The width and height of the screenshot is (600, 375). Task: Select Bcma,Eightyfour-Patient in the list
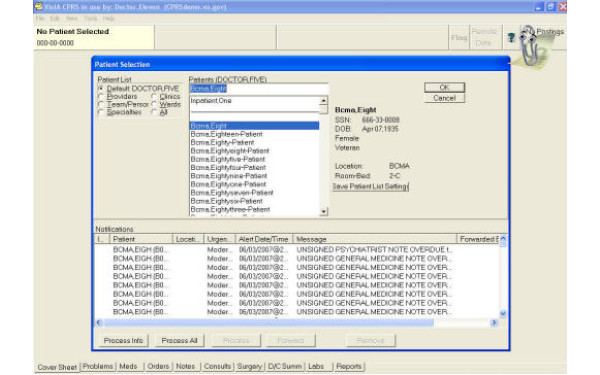tap(254, 168)
